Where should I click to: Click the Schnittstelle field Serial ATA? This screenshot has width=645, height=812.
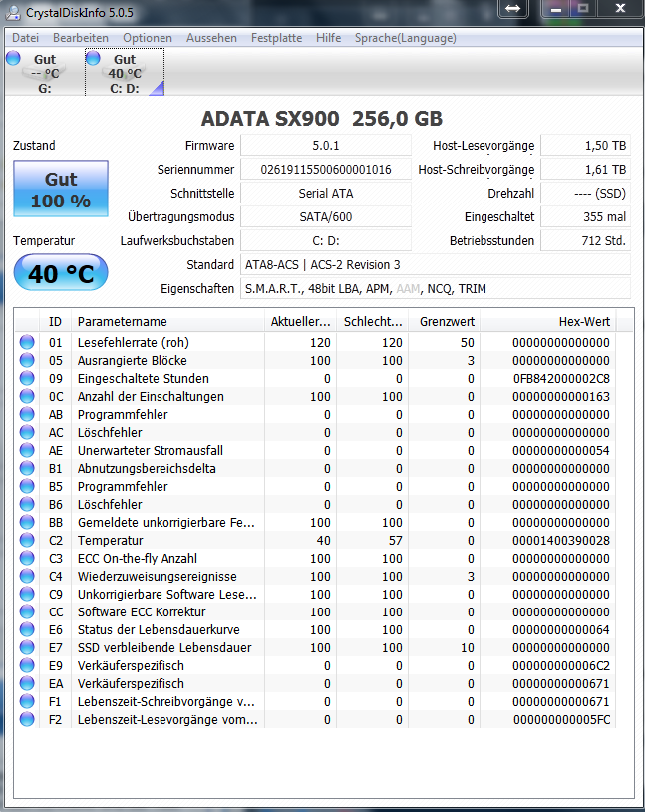326,193
